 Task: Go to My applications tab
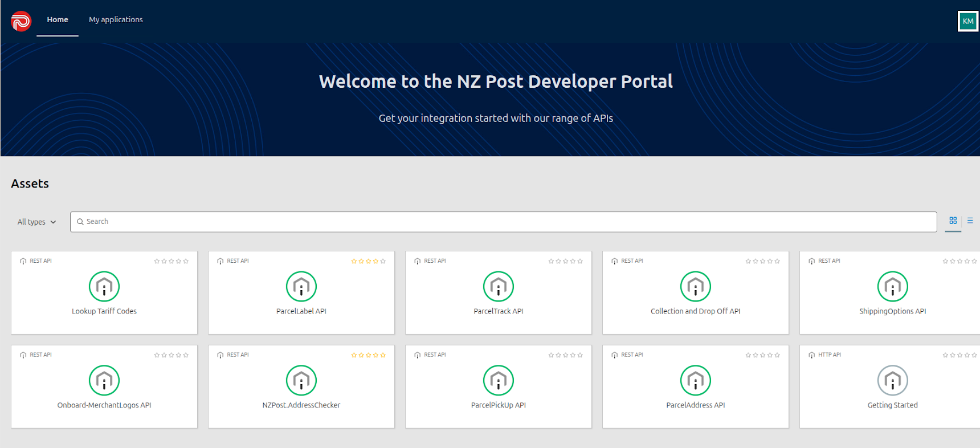[x=116, y=19]
